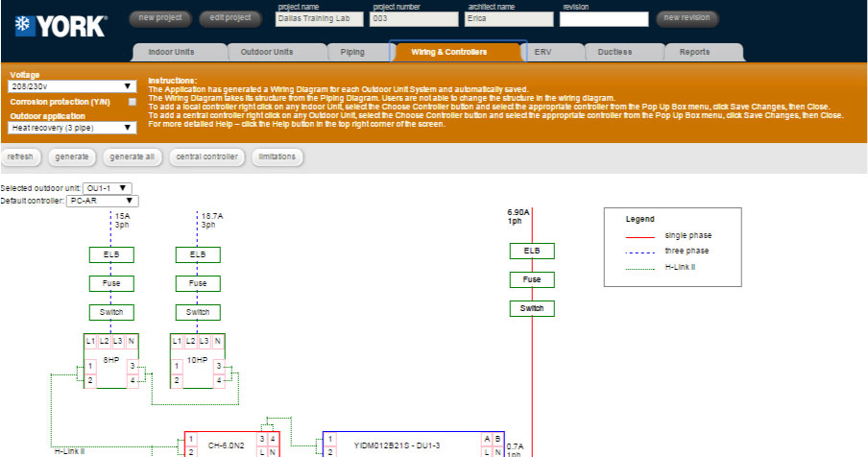
Task: Open the Selected outdoor unit dropdown
Action: (107, 188)
